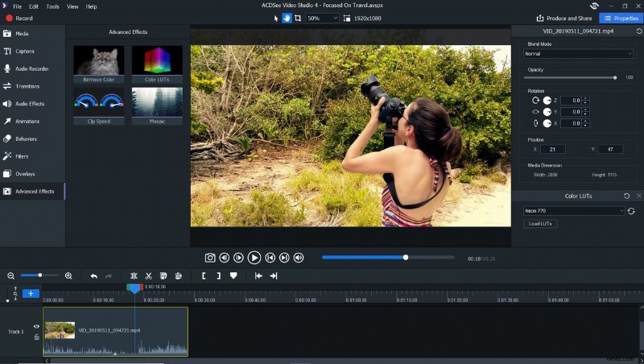Zoom out the timeline
The width and height of the screenshot is (644, 364).
point(11,276)
